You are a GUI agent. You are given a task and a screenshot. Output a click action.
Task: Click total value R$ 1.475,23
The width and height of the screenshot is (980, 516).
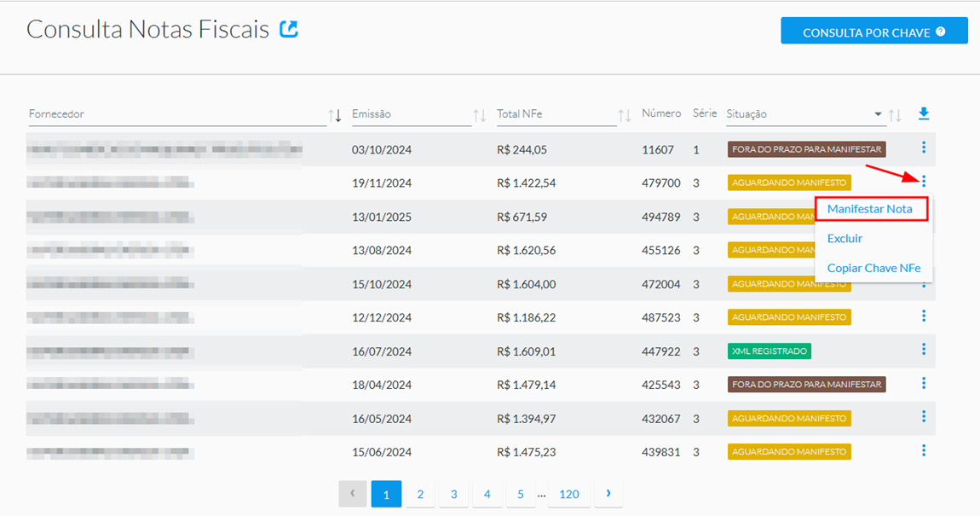pyautogui.click(x=527, y=452)
